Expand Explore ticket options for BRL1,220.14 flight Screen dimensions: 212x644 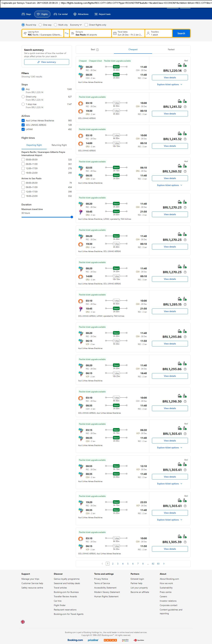pyautogui.click(x=169, y=84)
